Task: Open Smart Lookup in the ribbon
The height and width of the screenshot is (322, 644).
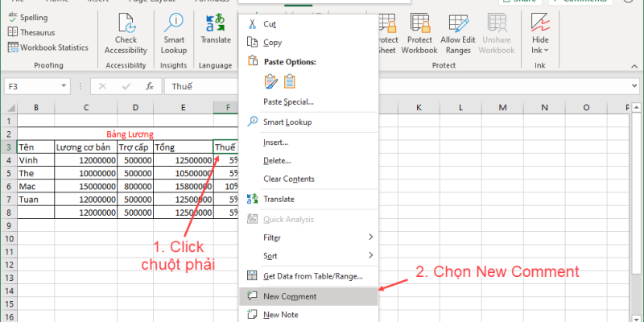Action: coord(174,24)
